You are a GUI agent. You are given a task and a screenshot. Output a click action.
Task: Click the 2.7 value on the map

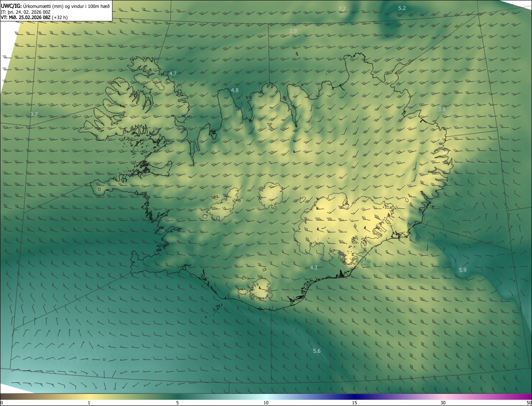[x=342, y=9]
